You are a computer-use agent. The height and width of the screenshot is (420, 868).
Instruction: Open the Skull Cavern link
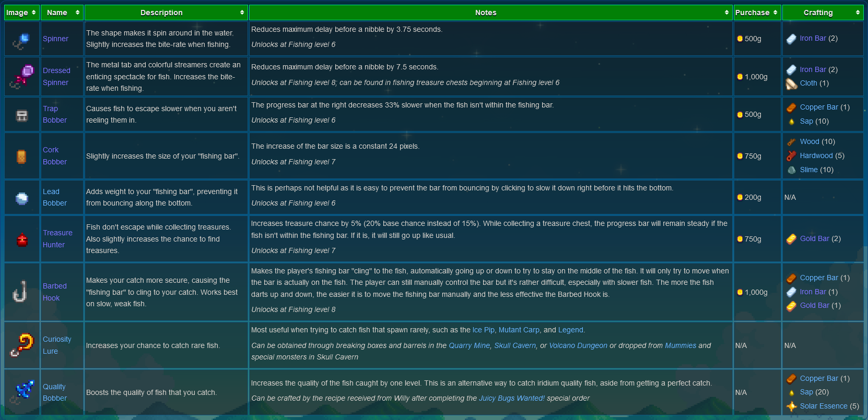tap(515, 345)
